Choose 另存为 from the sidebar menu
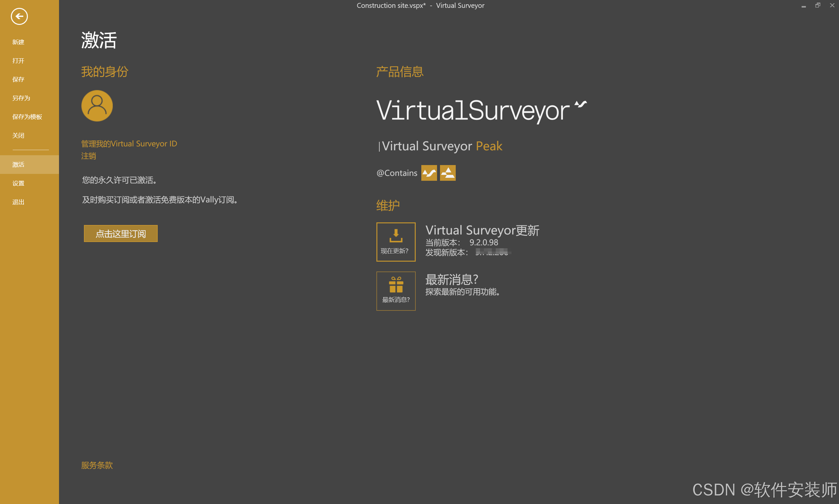This screenshot has height=504, width=839. (x=21, y=98)
